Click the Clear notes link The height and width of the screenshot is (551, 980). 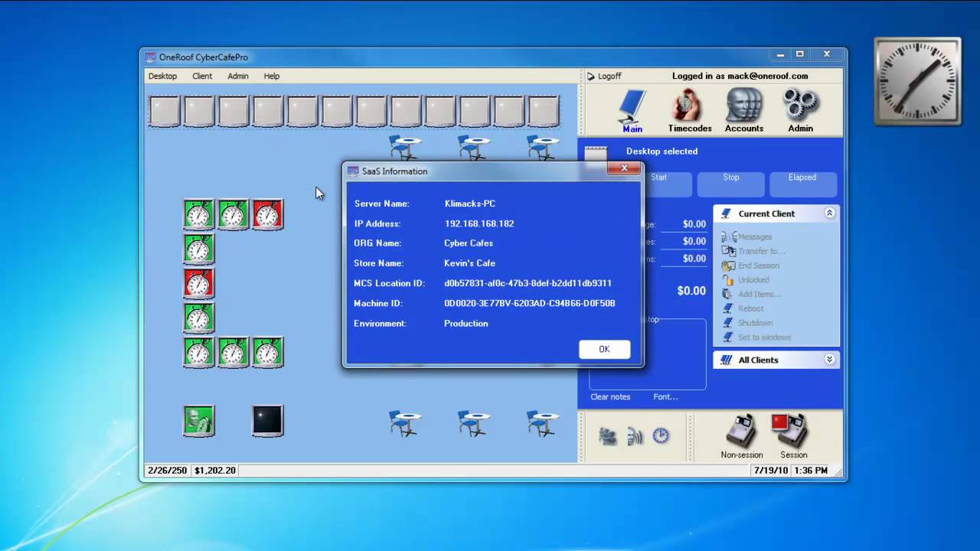coord(610,396)
